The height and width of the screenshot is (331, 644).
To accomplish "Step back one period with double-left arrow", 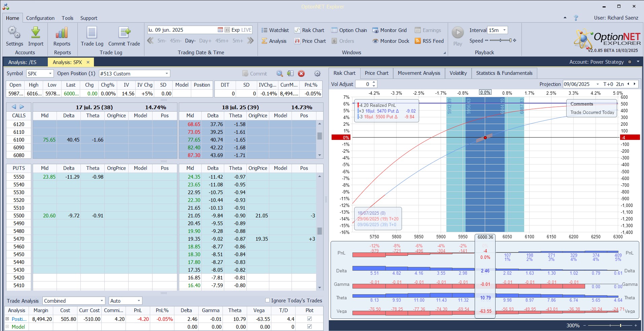I will point(150,41).
